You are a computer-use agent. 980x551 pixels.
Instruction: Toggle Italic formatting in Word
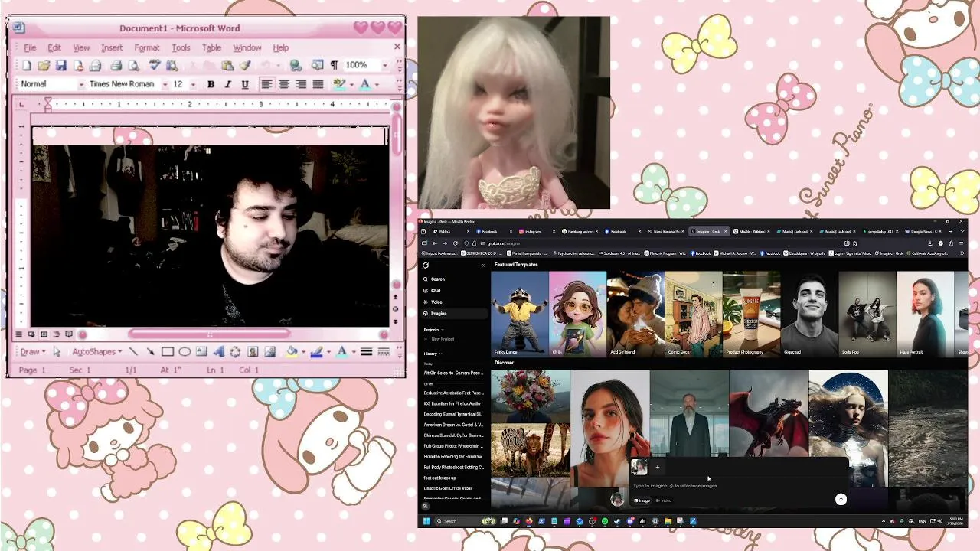click(227, 84)
